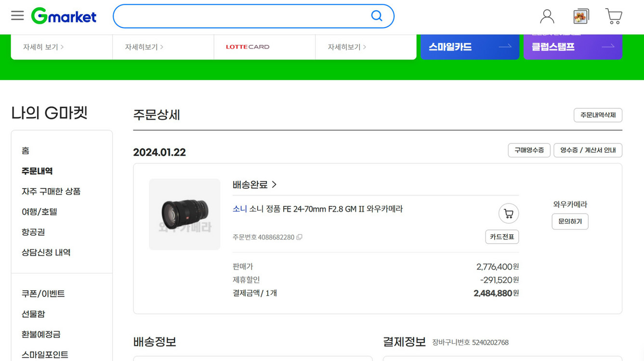Open the hamburger menu at top left
This screenshot has width=644, height=361.
(x=17, y=15)
